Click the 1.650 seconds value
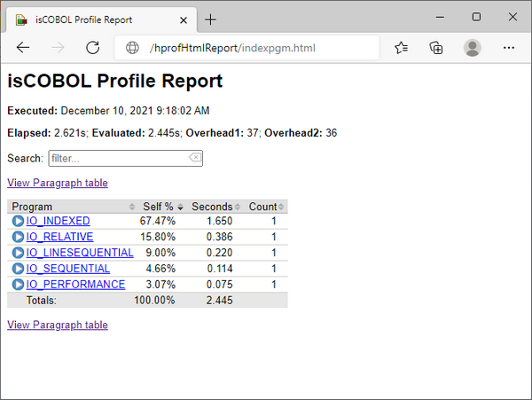This screenshot has width=532, height=400. (220, 221)
